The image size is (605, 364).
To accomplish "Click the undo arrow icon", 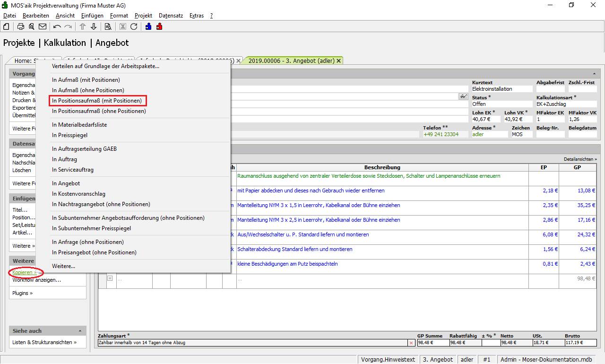I will tap(57, 26).
